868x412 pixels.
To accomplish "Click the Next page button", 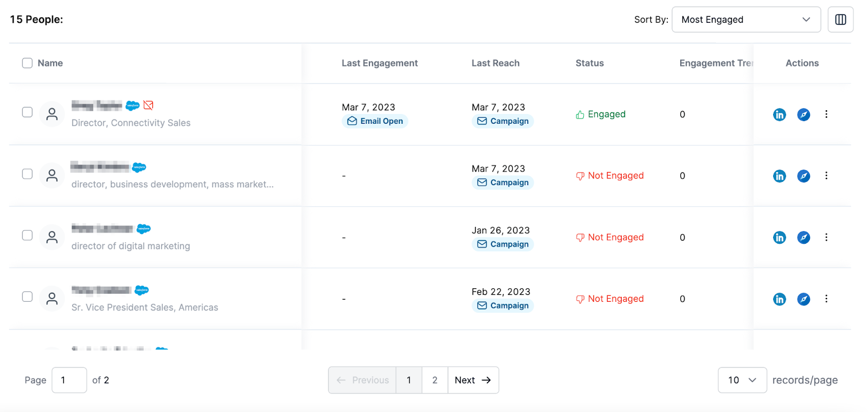I will click(x=473, y=380).
